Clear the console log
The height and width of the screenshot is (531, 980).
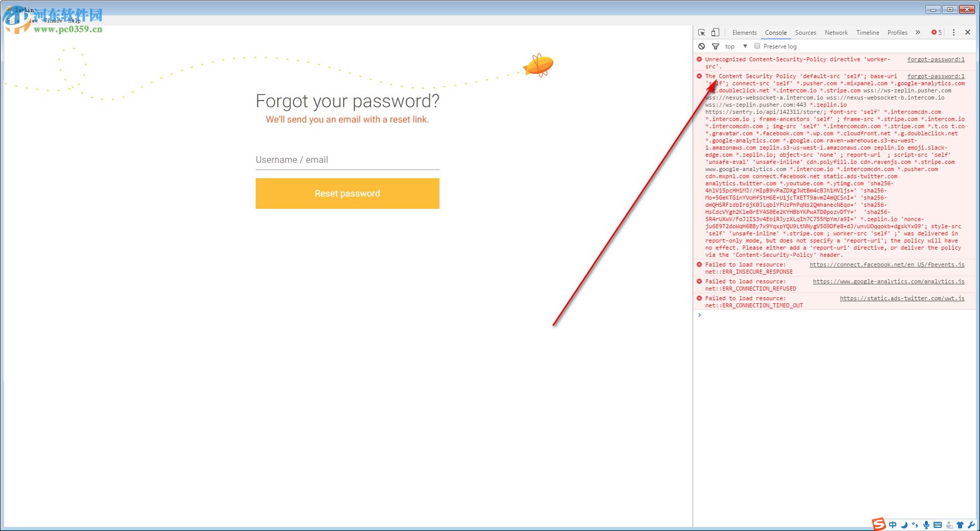(702, 46)
